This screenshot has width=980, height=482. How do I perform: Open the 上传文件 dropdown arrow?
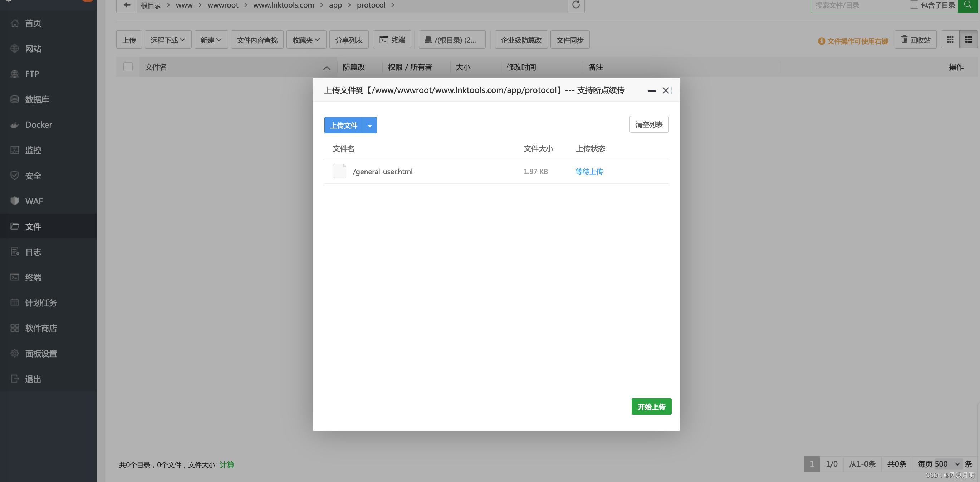(x=370, y=126)
